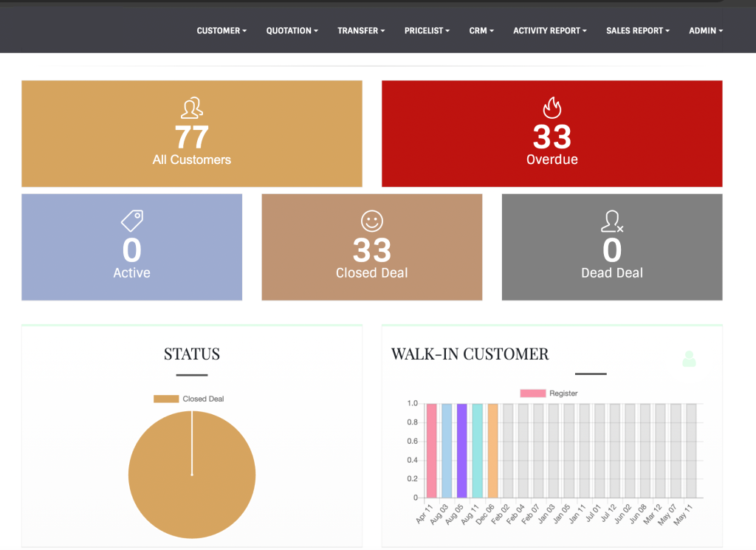The image size is (756, 550).
Task: Click the green user icon beside Walk-In Customer
Action: point(689,359)
